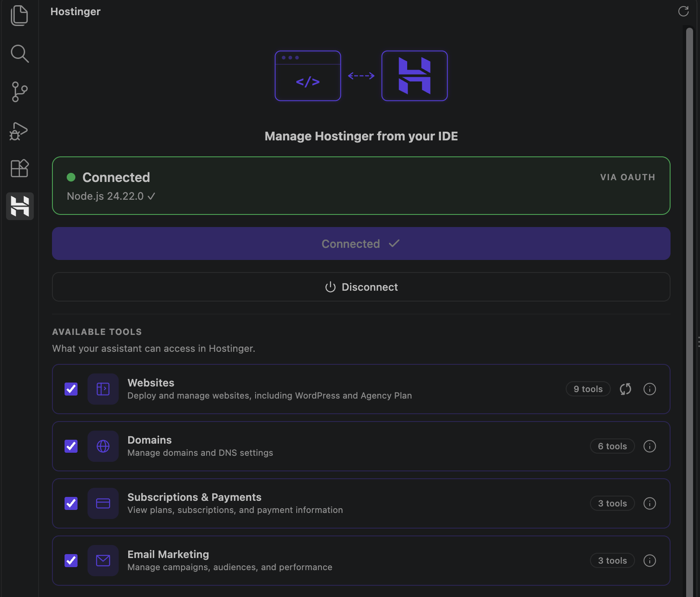Uncheck the Subscriptions & Payments checkbox
The height and width of the screenshot is (597, 700).
coord(71,503)
